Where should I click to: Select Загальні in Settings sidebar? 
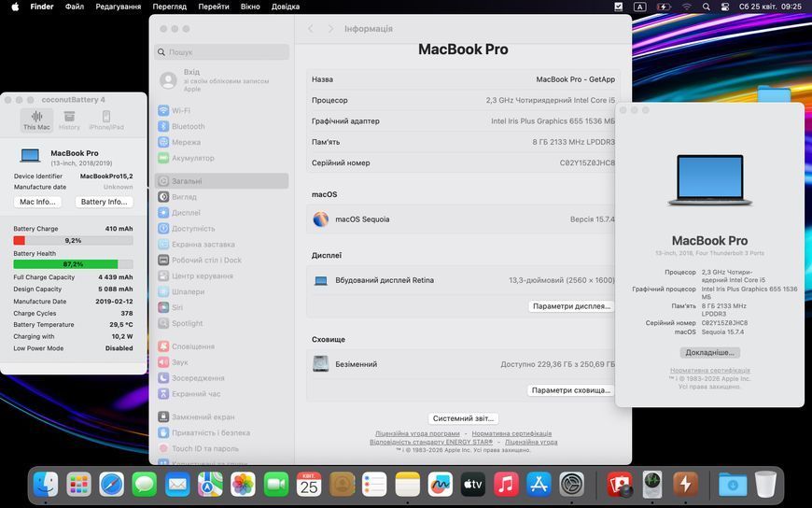[x=221, y=181]
